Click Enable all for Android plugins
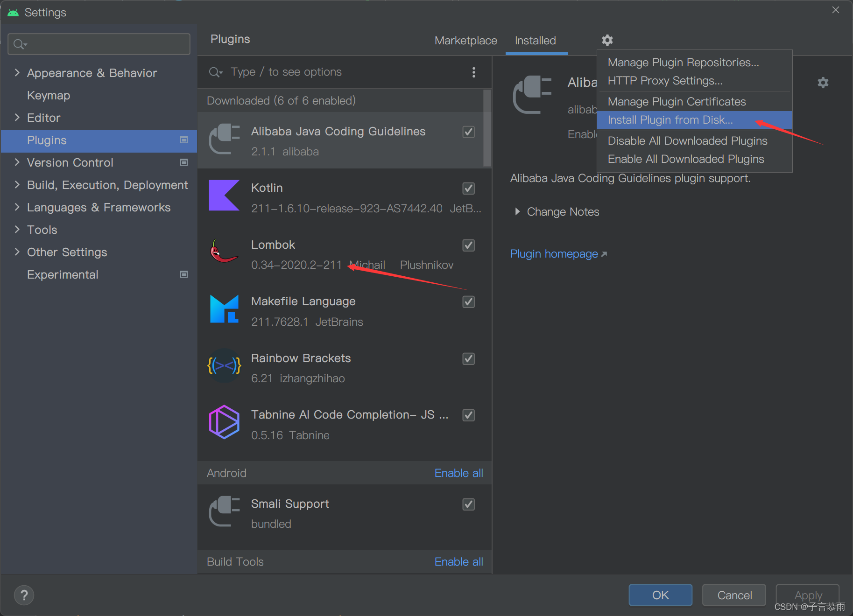This screenshot has width=853, height=616. click(x=458, y=473)
